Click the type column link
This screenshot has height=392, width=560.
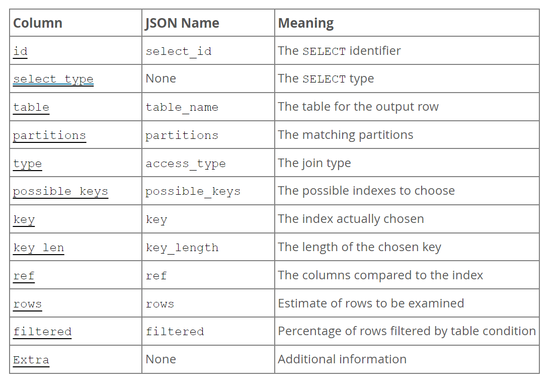point(28,164)
